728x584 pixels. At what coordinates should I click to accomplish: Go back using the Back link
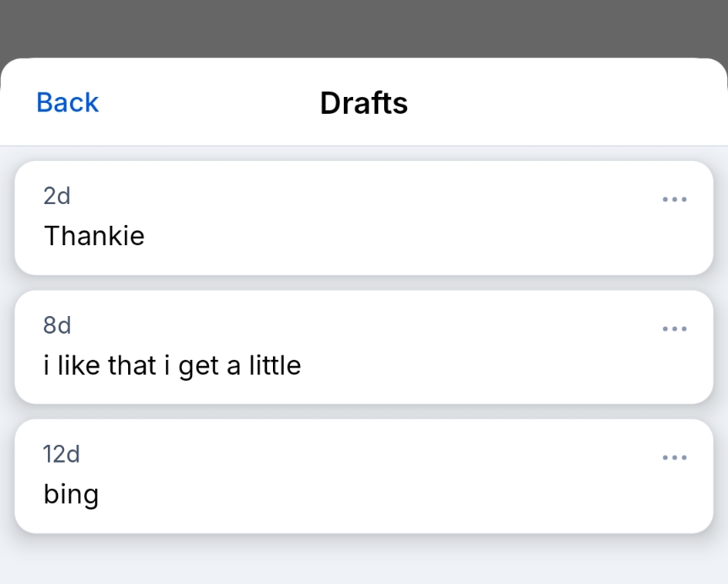(67, 102)
